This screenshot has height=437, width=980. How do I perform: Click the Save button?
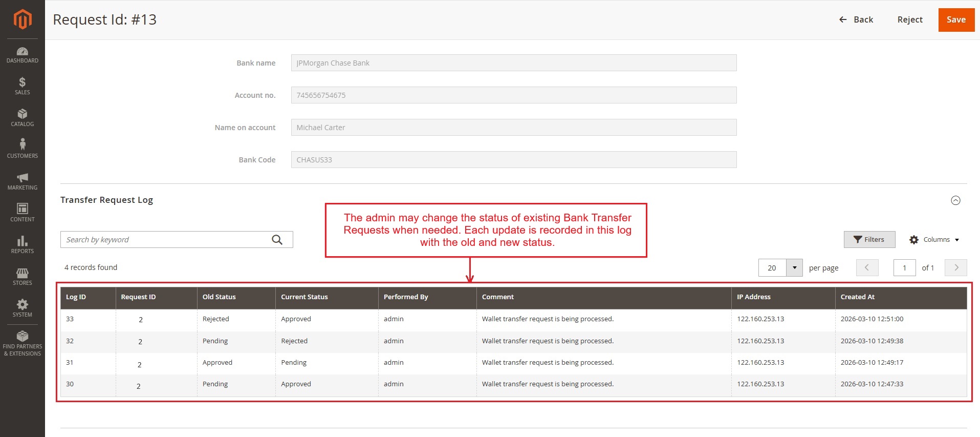[955, 20]
